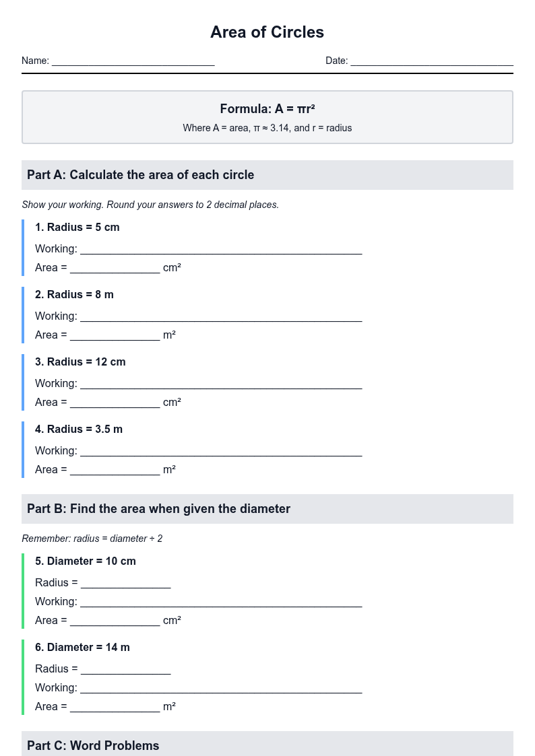Screen dimensions: 535x756
Task: Click Radius blank under Diameter = 14 m
Action: pos(126,669)
